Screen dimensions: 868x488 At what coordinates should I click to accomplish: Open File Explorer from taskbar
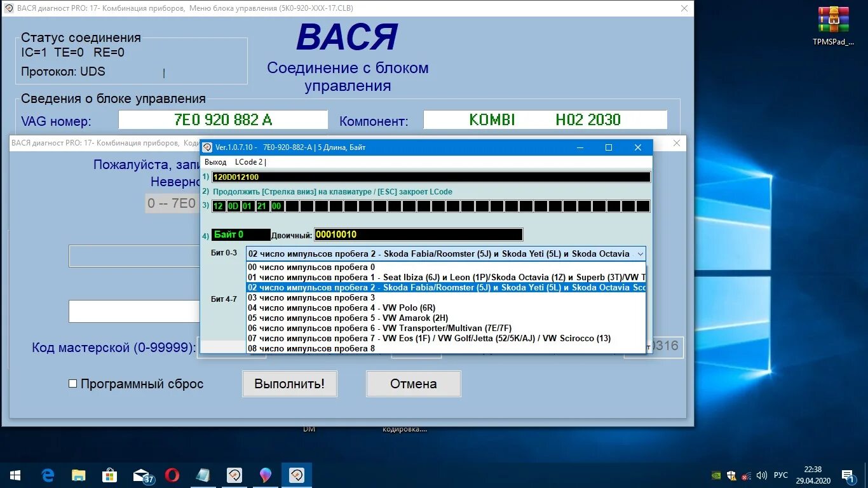(x=79, y=475)
